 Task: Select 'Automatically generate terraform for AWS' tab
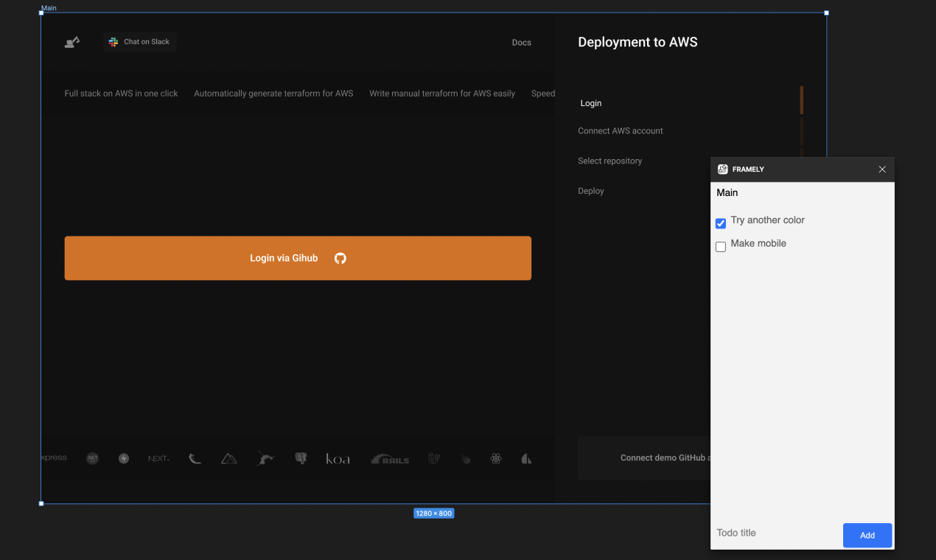[x=273, y=94]
